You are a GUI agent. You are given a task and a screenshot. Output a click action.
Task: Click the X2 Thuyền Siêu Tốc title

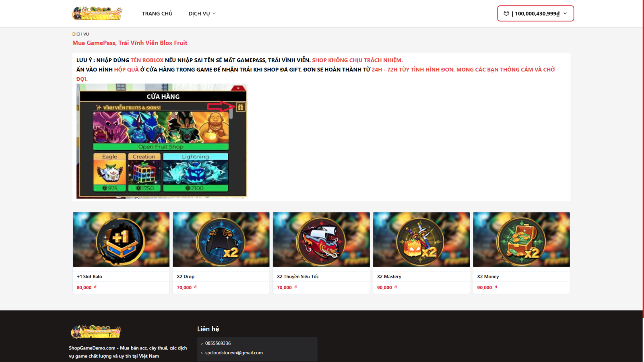[298, 277]
